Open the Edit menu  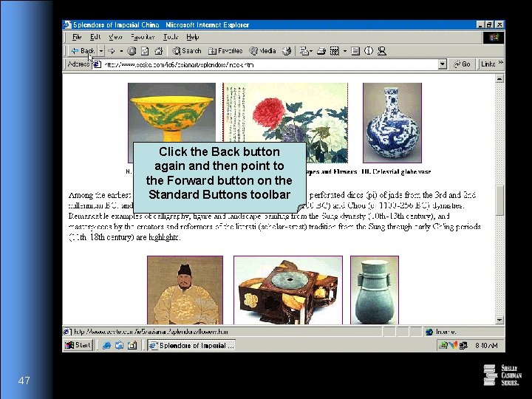click(95, 37)
